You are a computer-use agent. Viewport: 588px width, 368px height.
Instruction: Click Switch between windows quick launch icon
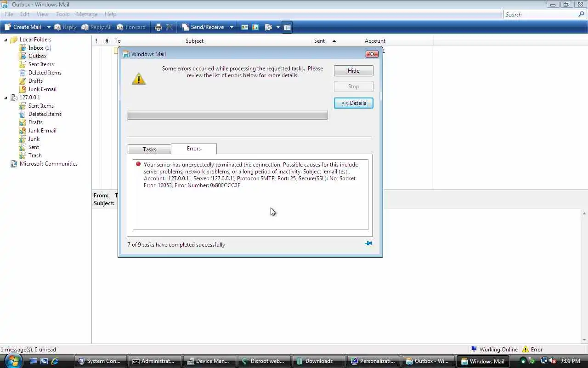point(44,361)
